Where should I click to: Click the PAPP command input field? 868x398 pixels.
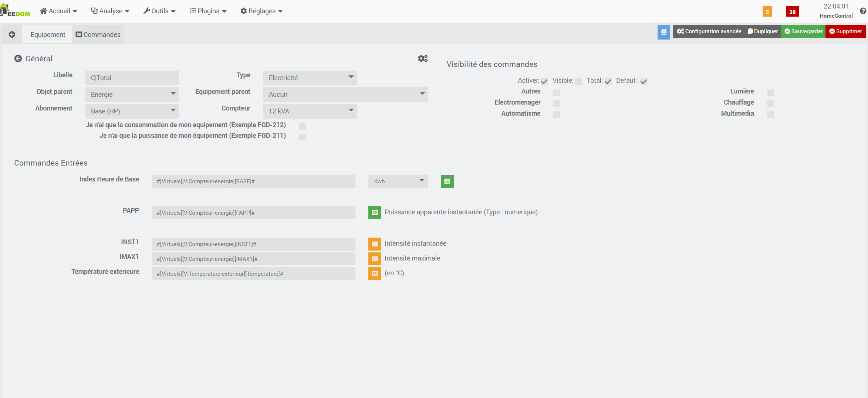coord(254,213)
